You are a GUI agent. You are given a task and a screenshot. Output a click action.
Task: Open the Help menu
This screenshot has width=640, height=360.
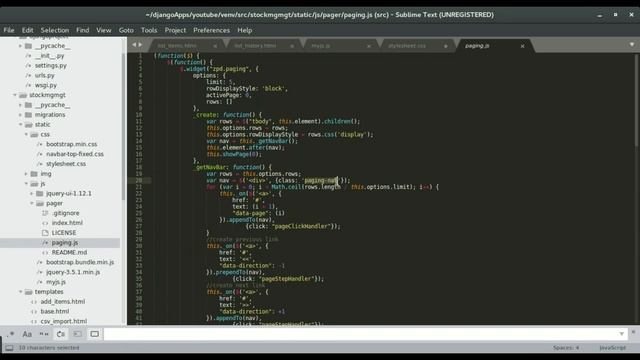(x=244, y=30)
